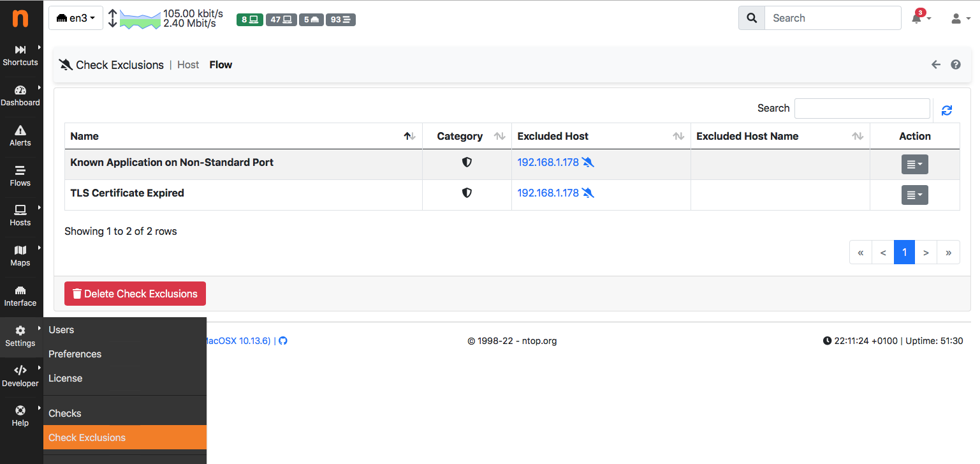The height and width of the screenshot is (464, 980).
Task: Click the Settings gear sidebar item
Action: (20, 336)
